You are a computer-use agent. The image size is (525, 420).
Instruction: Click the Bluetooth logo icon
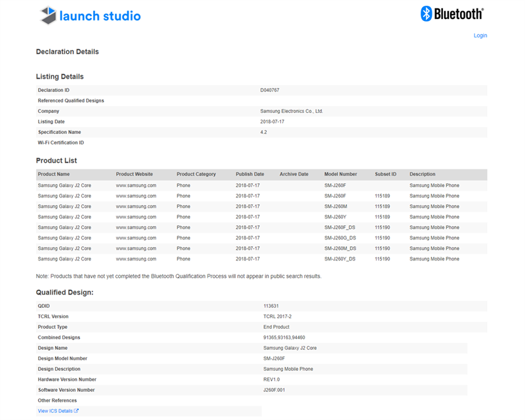tap(427, 14)
